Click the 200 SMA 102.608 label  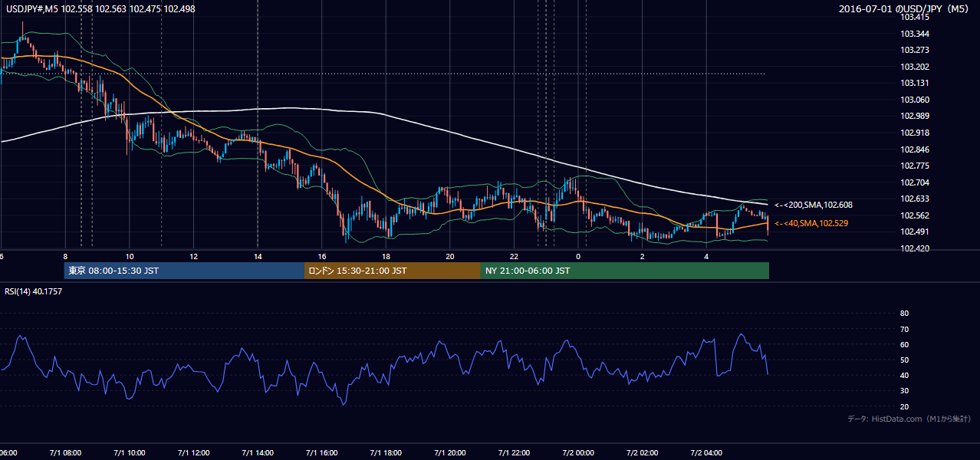pyautogui.click(x=814, y=205)
